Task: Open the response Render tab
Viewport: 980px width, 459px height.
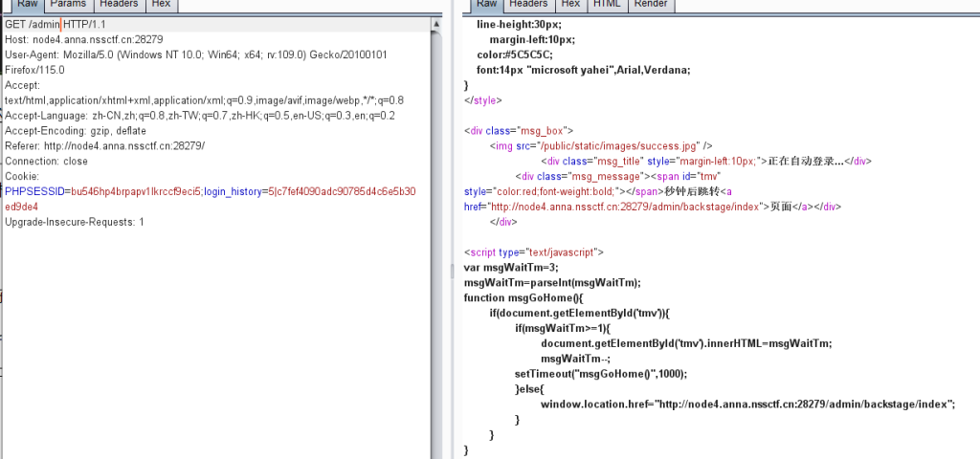Action: [651, 5]
